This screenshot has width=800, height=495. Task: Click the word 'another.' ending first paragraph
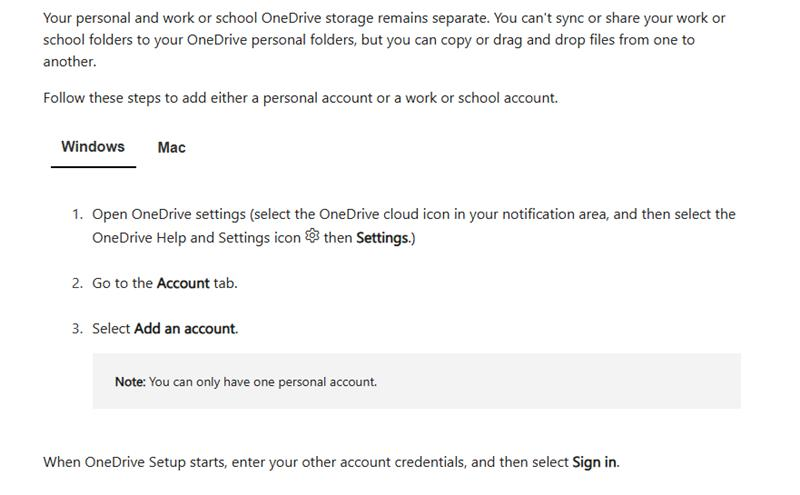(70, 62)
